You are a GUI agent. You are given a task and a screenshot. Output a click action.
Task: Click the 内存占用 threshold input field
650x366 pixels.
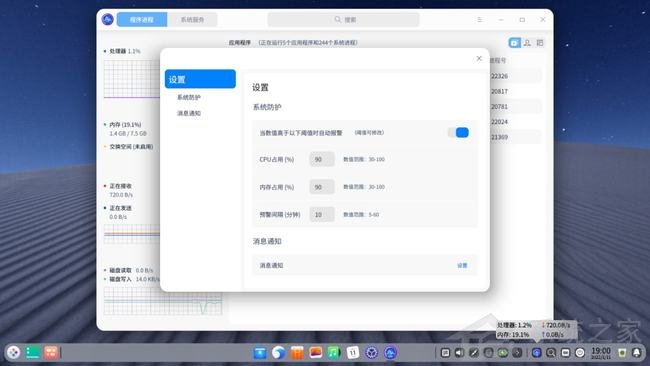pyautogui.click(x=322, y=187)
